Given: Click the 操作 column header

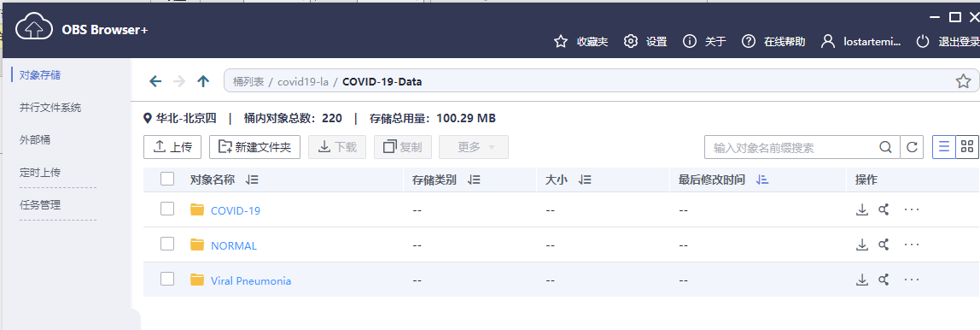Looking at the screenshot, I should [x=866, y=180].
